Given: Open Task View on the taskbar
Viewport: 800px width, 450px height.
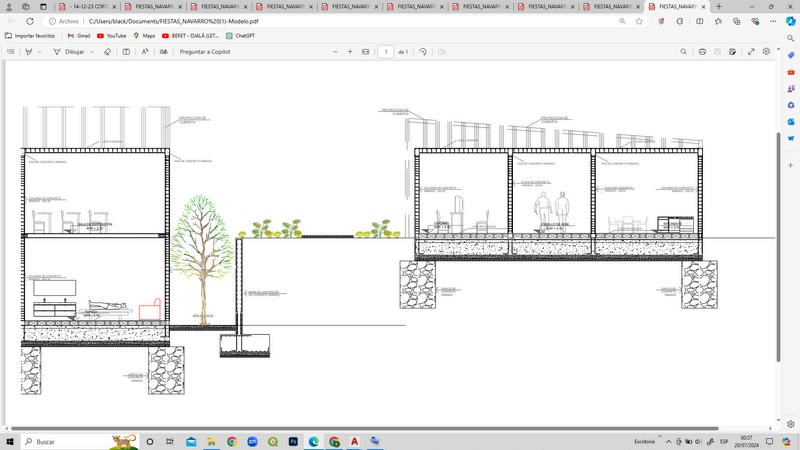Looking at the screenshot, I should (x=170, y=441).
